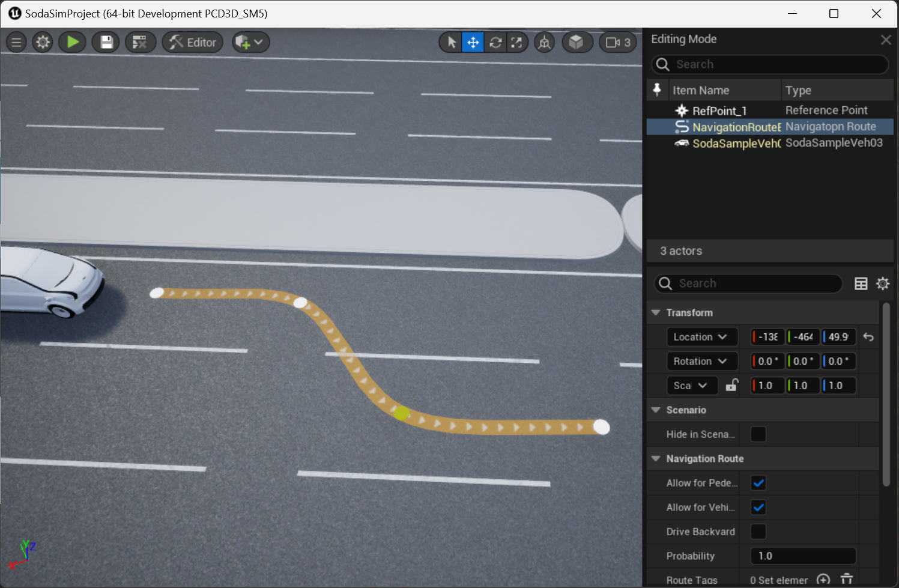The height and width of the screenshot is (588, 899).
Task: Open the Location dropdown
Action: click(x=701, y=337)
